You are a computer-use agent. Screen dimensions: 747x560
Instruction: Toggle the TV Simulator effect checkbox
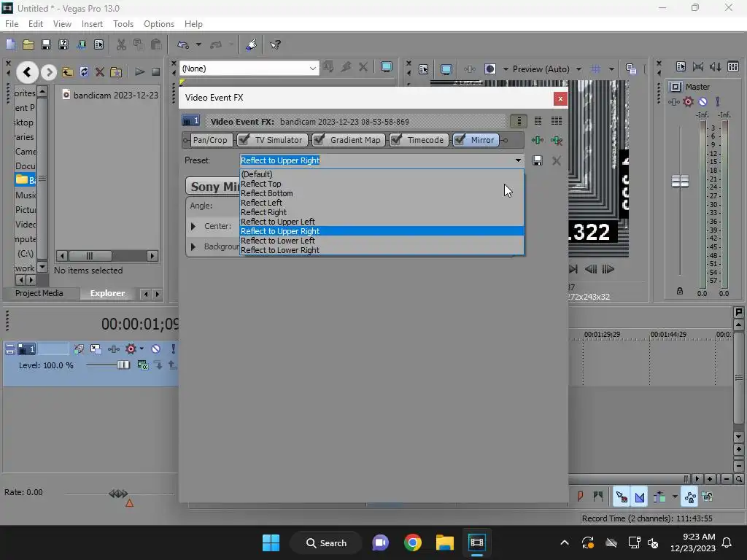244,139
